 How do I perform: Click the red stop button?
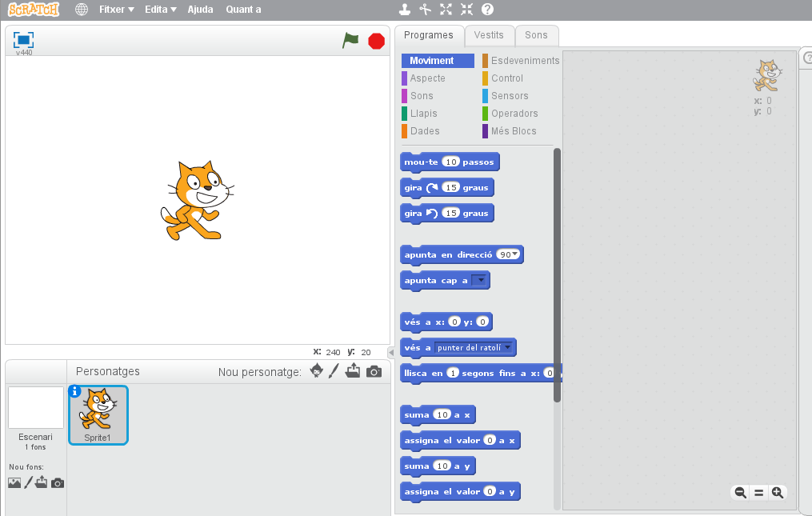pyautogui.click(x=377, y=41)
